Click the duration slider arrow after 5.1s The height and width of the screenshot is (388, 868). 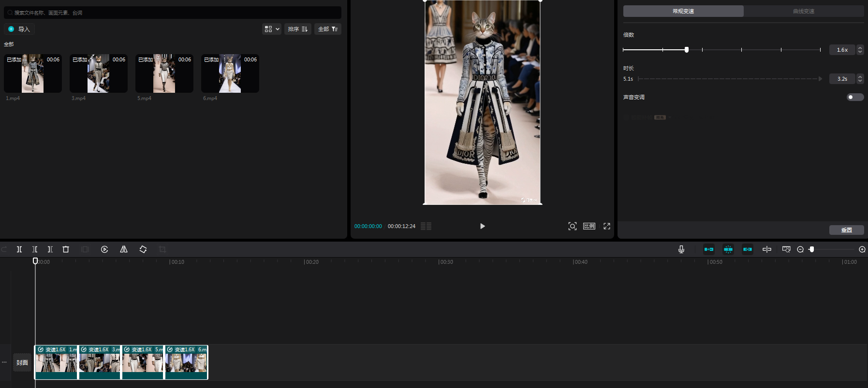820,79
